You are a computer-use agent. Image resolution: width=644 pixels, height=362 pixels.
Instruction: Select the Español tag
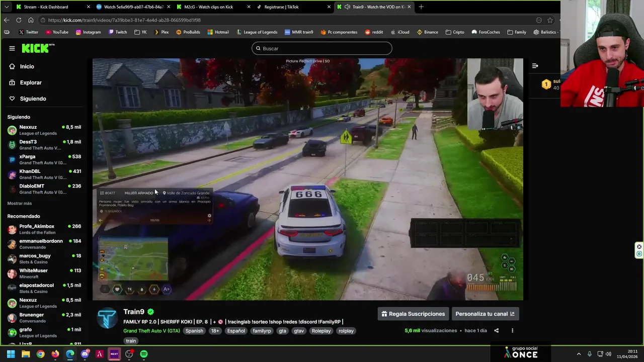coord(236,331)
